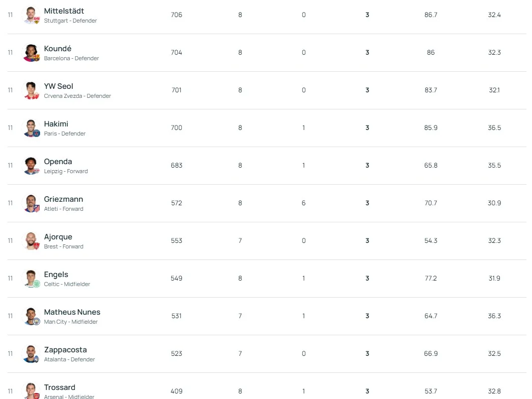Click Openda's avatar image

point(31,166)
